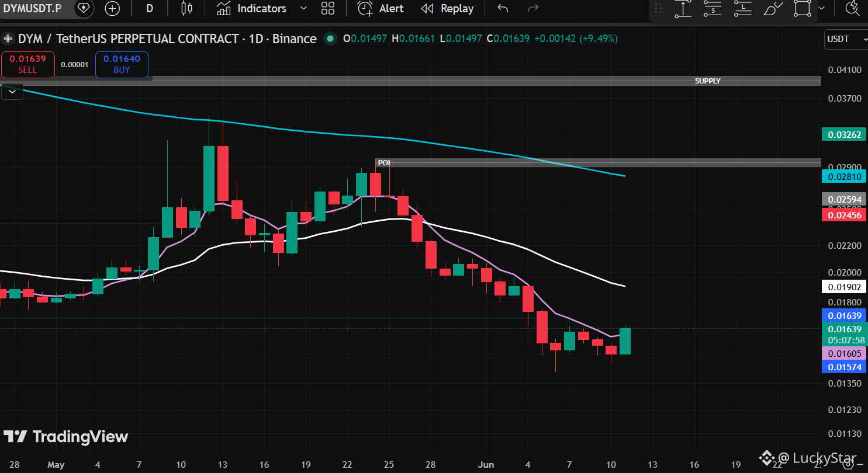Click the +0.00142 (+9.49%) change value

tap(576, 39)
